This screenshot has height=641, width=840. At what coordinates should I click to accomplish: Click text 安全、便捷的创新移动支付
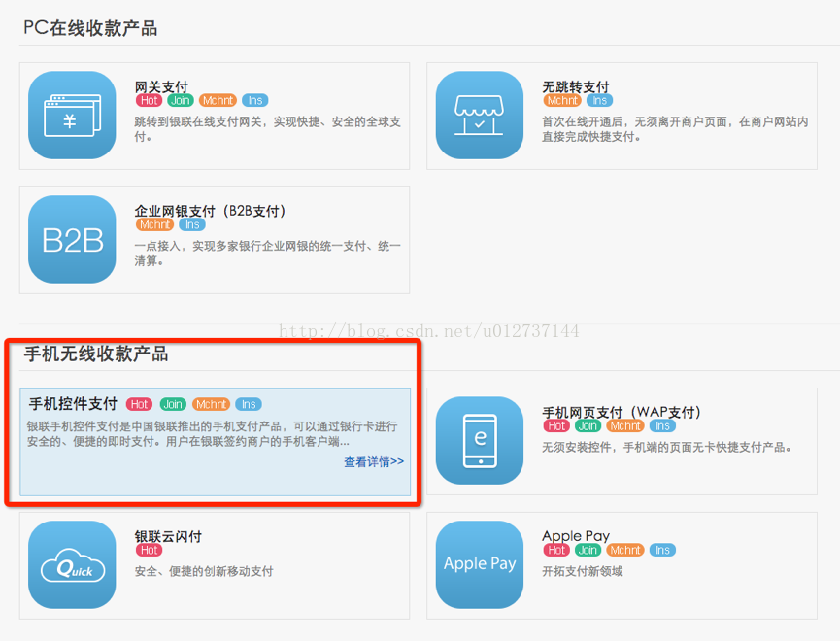204,571
